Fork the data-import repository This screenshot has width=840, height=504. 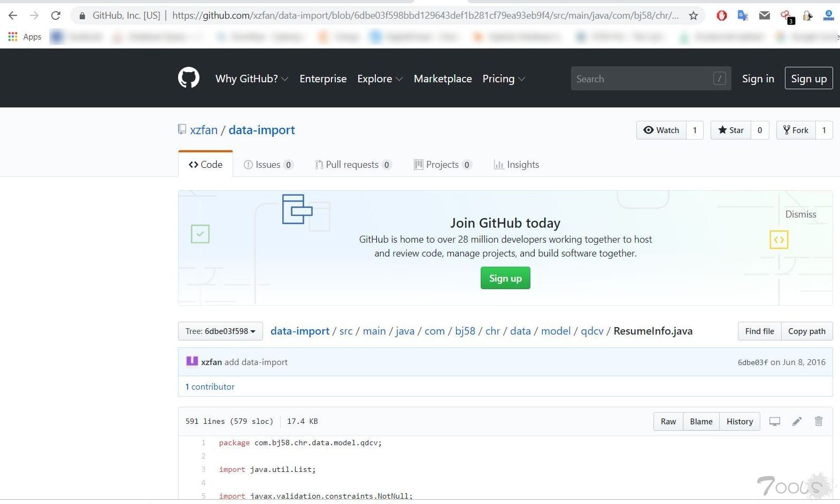coord(796,130)
